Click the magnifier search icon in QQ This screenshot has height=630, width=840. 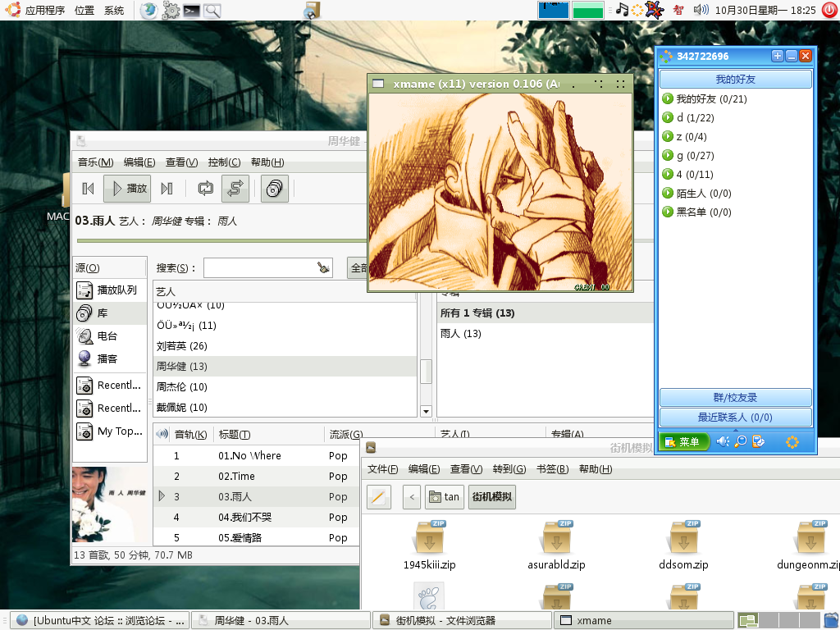[741, 441]
